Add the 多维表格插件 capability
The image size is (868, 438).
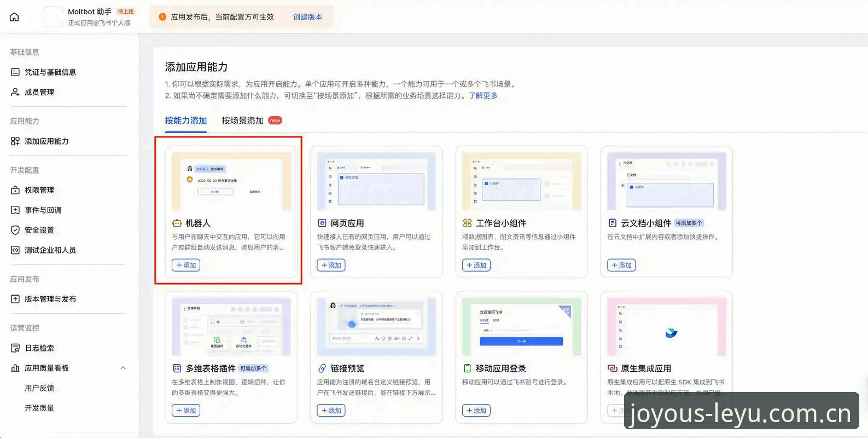point(186,410)
